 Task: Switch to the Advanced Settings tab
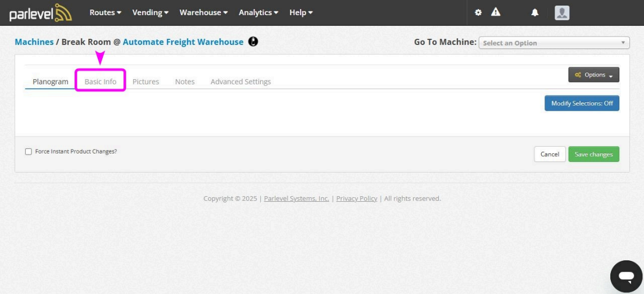[241, 82]
